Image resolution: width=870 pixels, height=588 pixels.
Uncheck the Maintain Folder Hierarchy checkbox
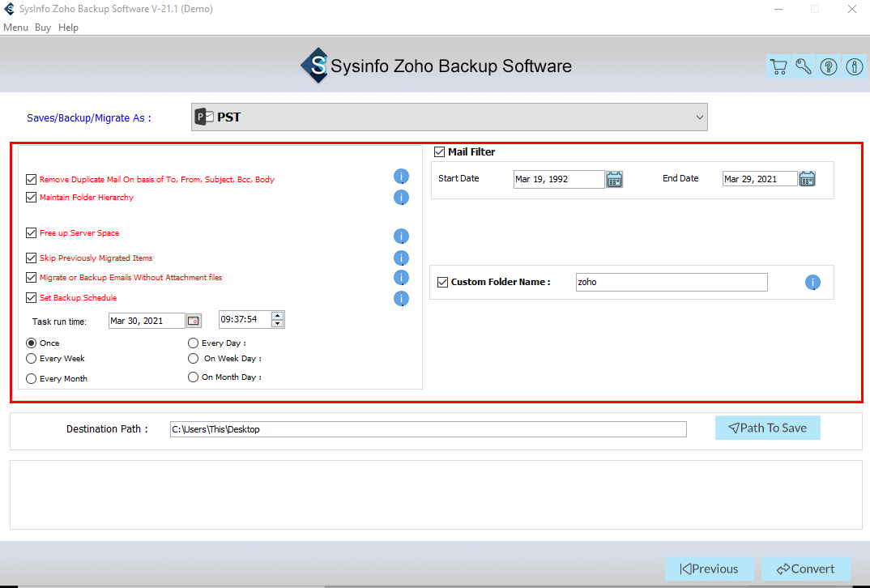[x=32, y=198]
